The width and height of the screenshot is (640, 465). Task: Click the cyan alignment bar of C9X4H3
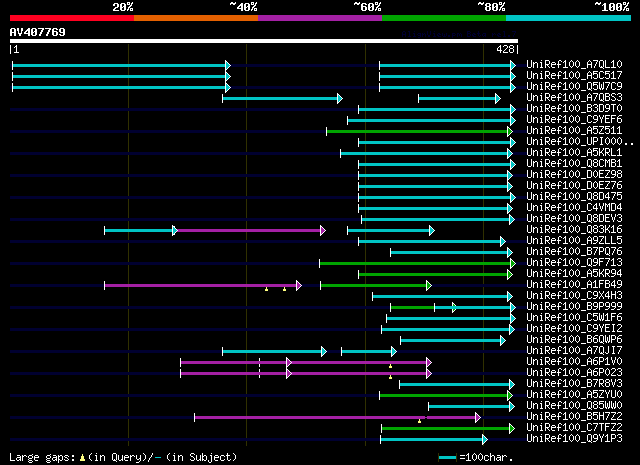pos(442,296)
